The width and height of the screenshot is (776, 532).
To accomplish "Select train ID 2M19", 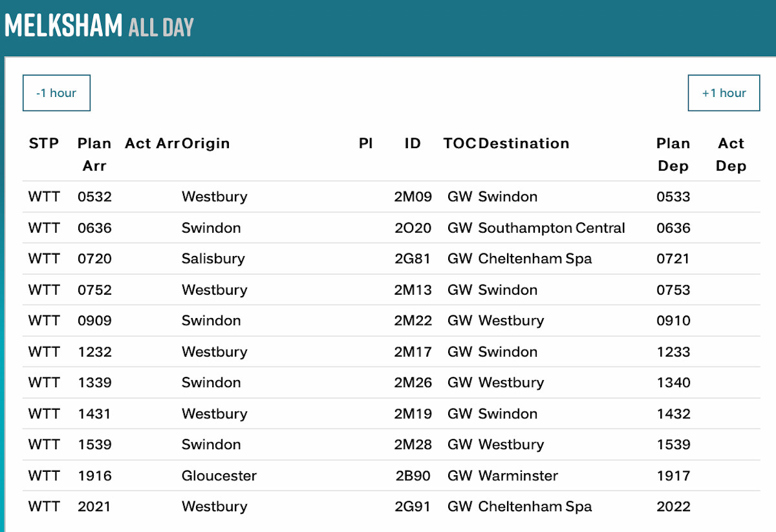I will pos(413,414).
